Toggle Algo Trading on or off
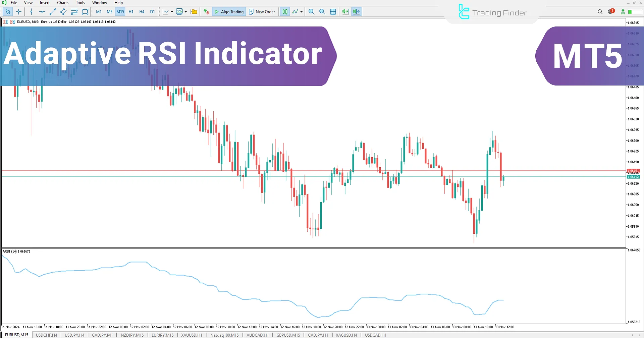The image size is (644, 339). (229, 12)
